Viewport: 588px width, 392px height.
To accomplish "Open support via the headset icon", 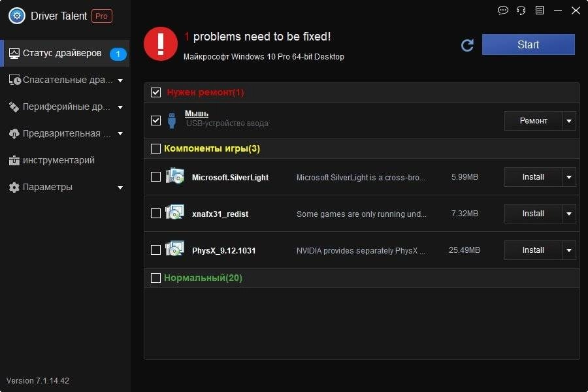I will 521,10.
